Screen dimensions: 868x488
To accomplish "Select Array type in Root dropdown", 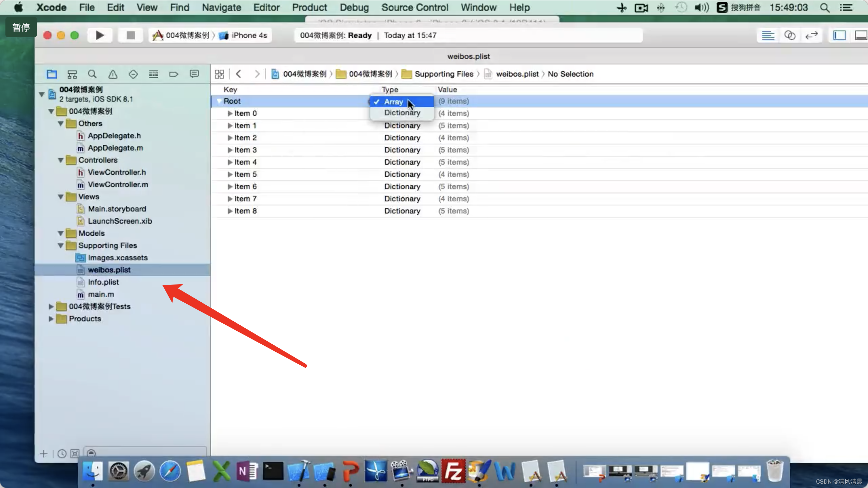I will (x=393, y=101).
